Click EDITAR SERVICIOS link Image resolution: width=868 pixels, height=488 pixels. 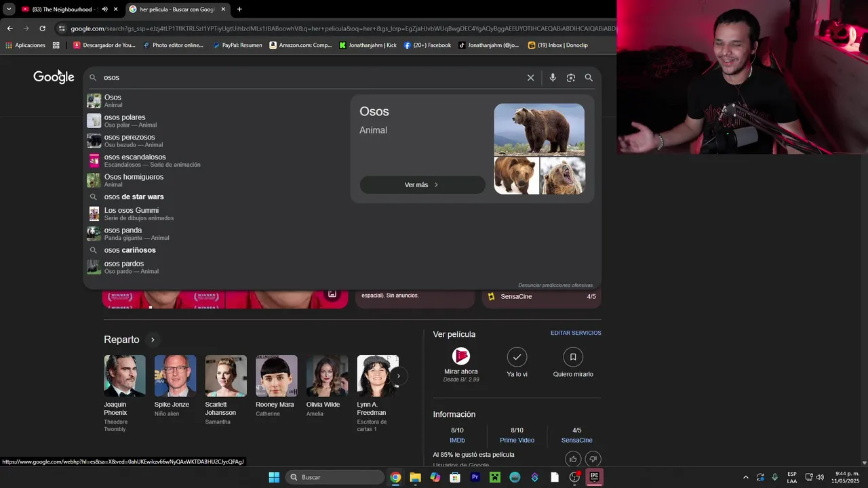coord(576,333)
